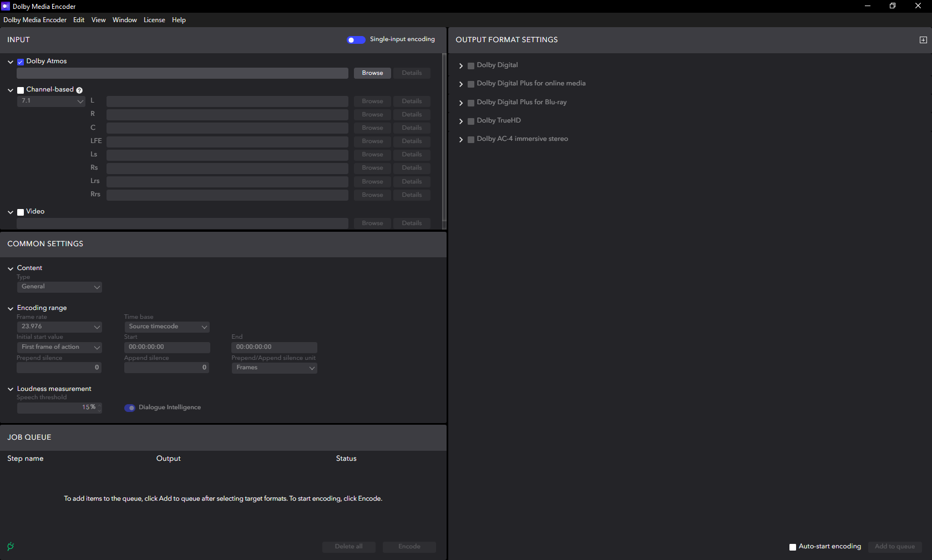Click the Dolby Media Encoder app icon in title bar

(6, 6)
